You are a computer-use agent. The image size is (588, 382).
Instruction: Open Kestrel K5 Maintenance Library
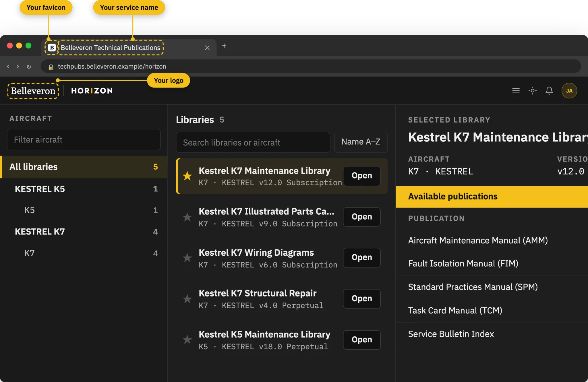point(362,340)
